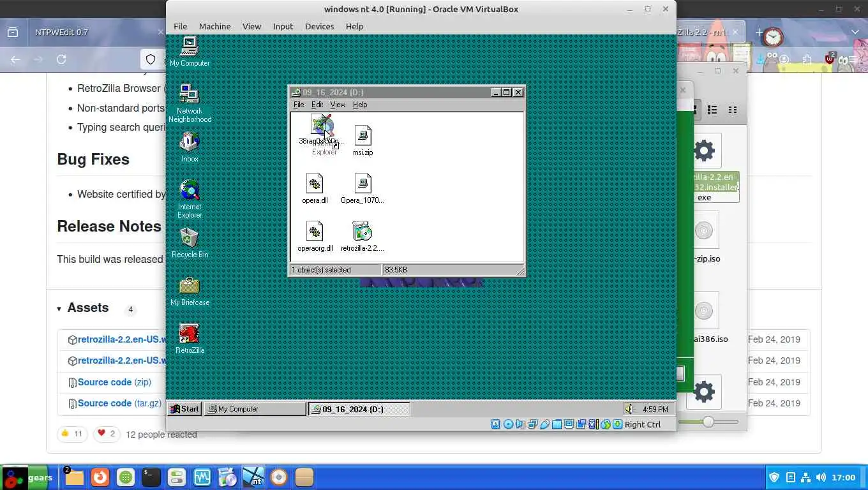Viewport: 868px width, 490px height.
Task: Launch Internet Explorer from the NT desktop
Action: (190, 199)
